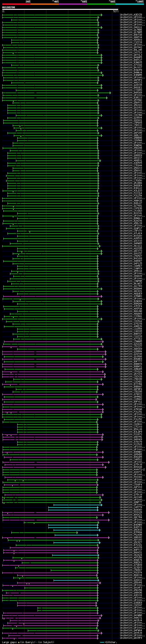146x644 pixels.
Task: Click the alignment bar for UniRef100_B3MCI3
Action: click(55, 98)
